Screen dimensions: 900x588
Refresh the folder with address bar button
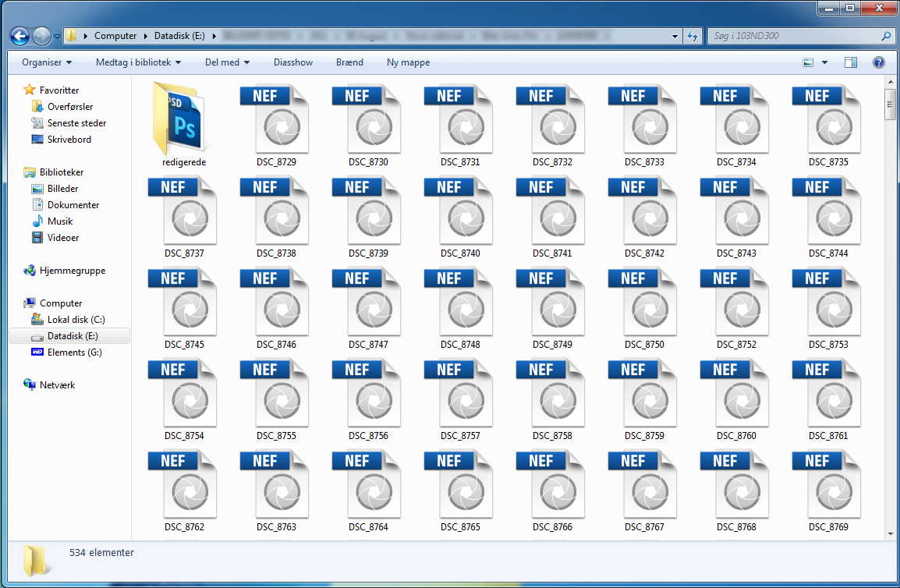[692, 36]
